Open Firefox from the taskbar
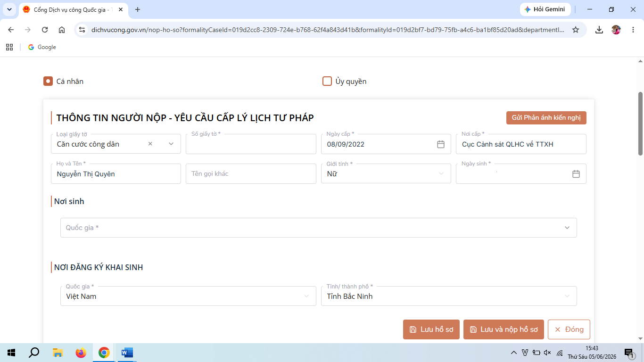644x362 pixels. (81, 353)
